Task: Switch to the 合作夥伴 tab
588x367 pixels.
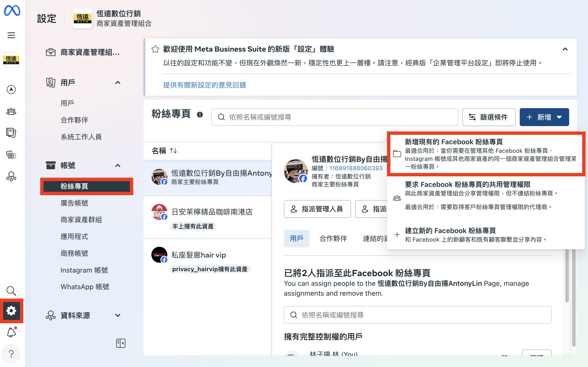Action: [x=333, y=239]
